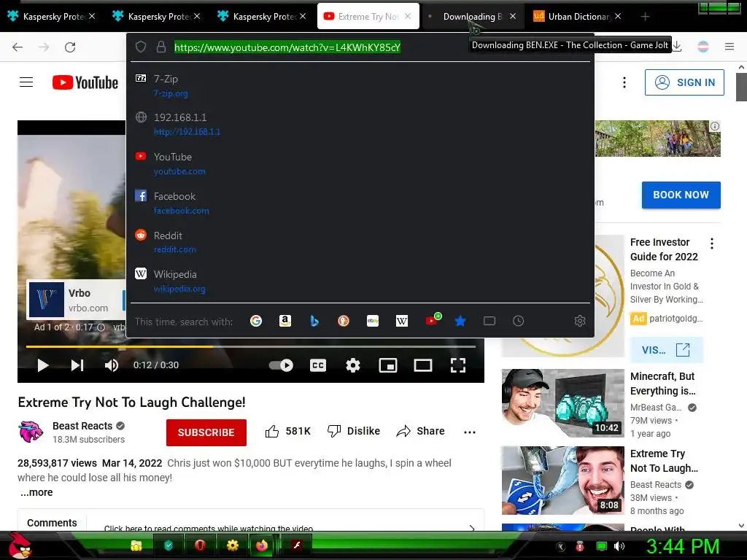Click the shield tracking protection icon
Screen dimensions: 747x560
[141, 47]
